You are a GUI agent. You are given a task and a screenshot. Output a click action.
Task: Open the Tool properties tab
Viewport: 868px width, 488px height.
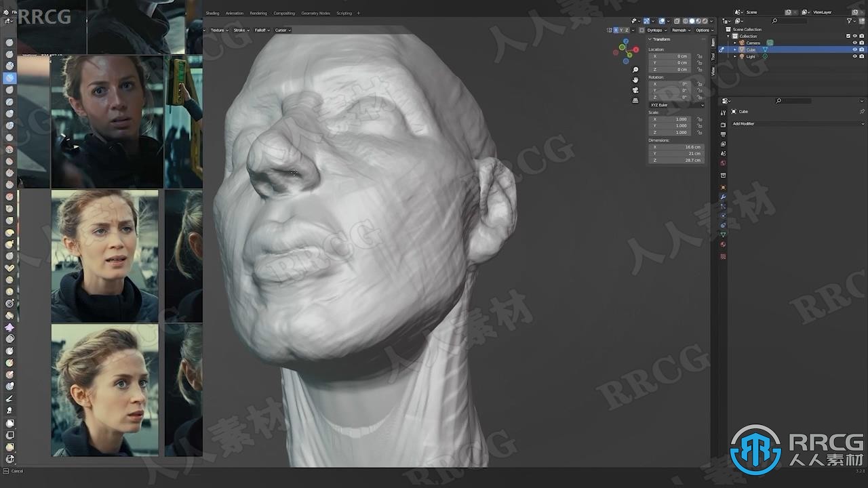point(723,113)
